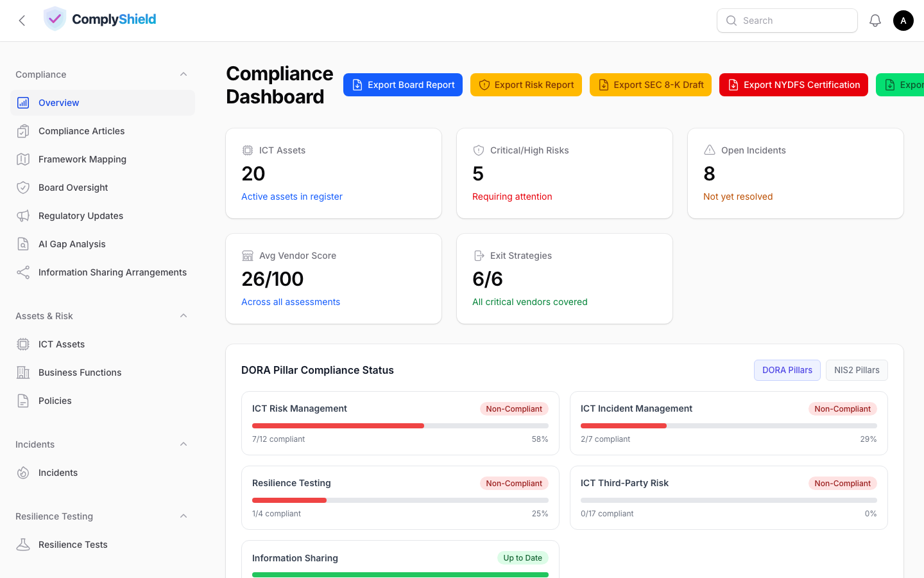Image resolution: width=924 pixels, height=578 pixels.
Task: Collapse the Incidents sidebar section
Action: click(x=184, y=444)
